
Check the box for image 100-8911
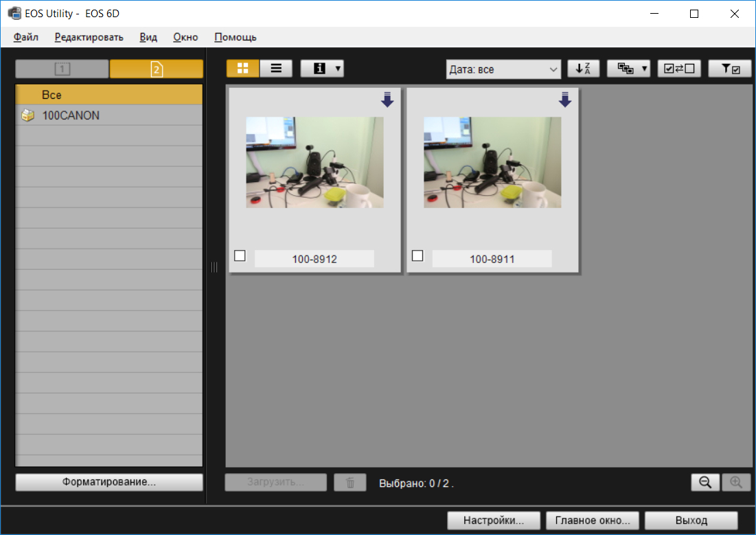point(417,255)
